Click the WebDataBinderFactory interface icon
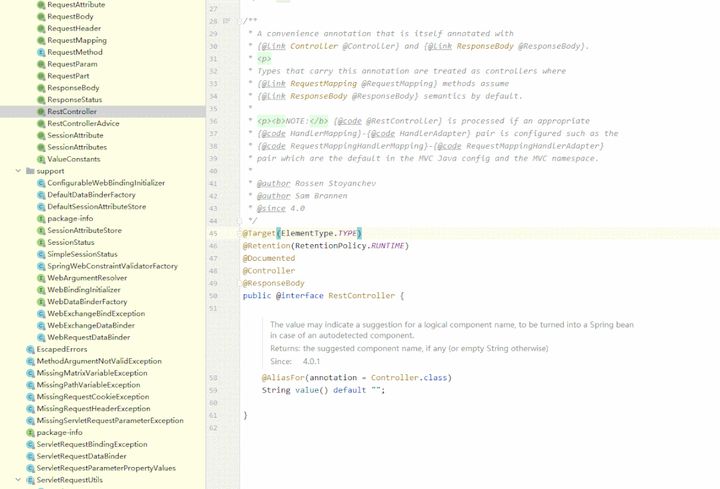720x489 pixels. coord(41,302)
